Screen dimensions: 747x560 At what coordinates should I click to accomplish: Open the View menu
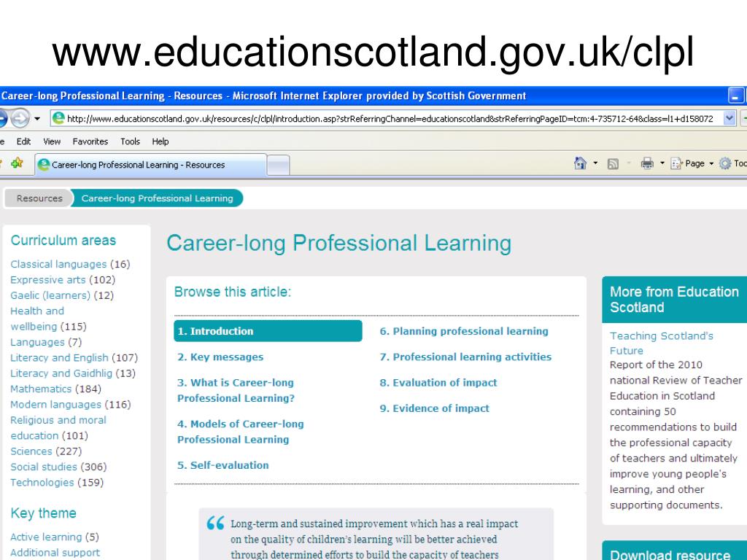[x=52, y=141]
